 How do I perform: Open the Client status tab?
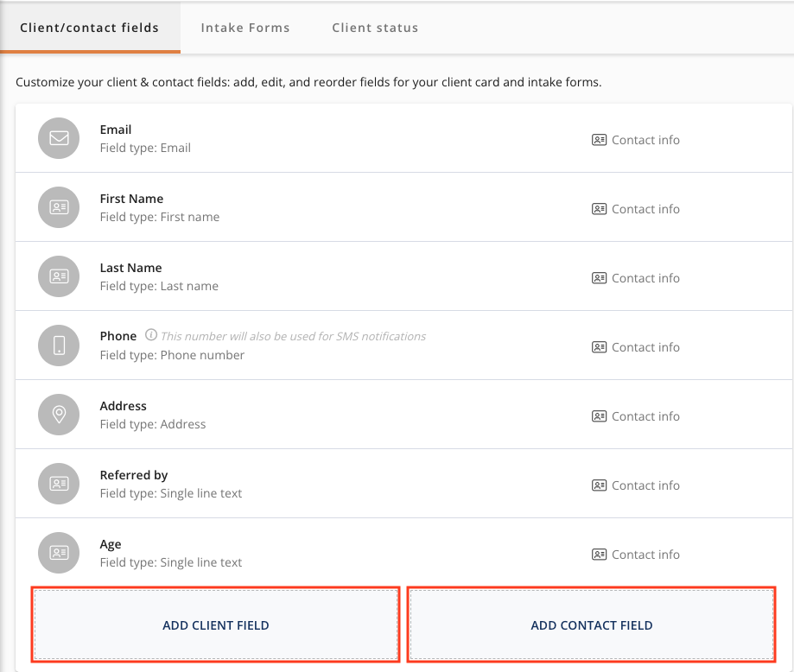click(375, 28)
